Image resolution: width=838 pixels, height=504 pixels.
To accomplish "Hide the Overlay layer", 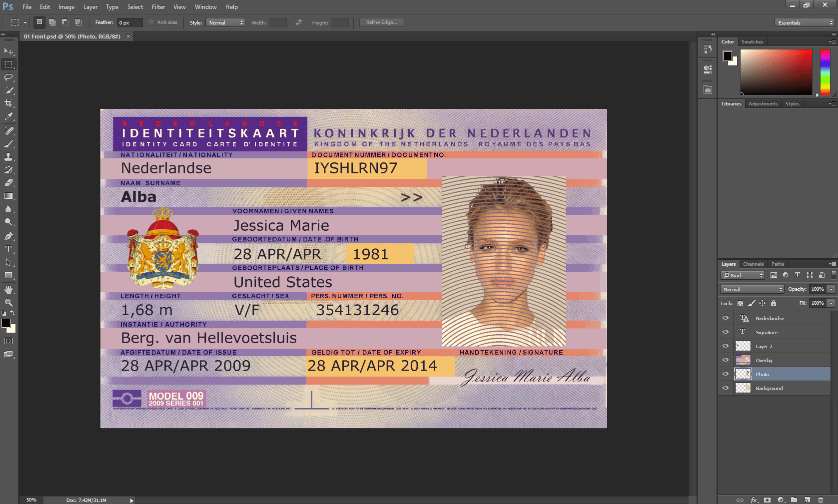I will (726, 360).
